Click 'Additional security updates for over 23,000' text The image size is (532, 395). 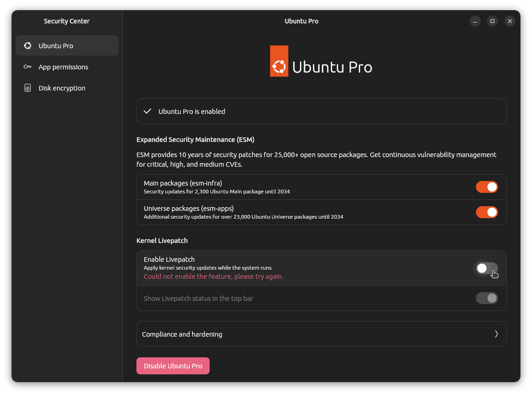tap(243, 216)
